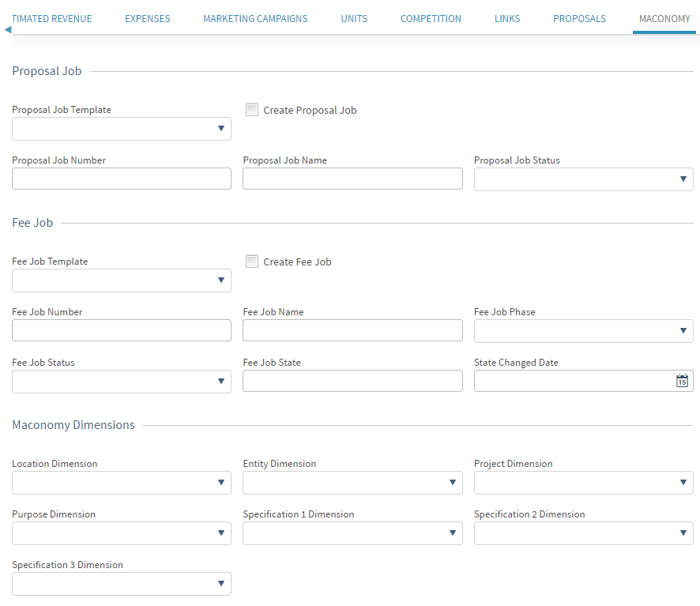Go to the Marketing Campaigns tab
Viewport: 700px width, 606px height.
click(x=255, y=19)
